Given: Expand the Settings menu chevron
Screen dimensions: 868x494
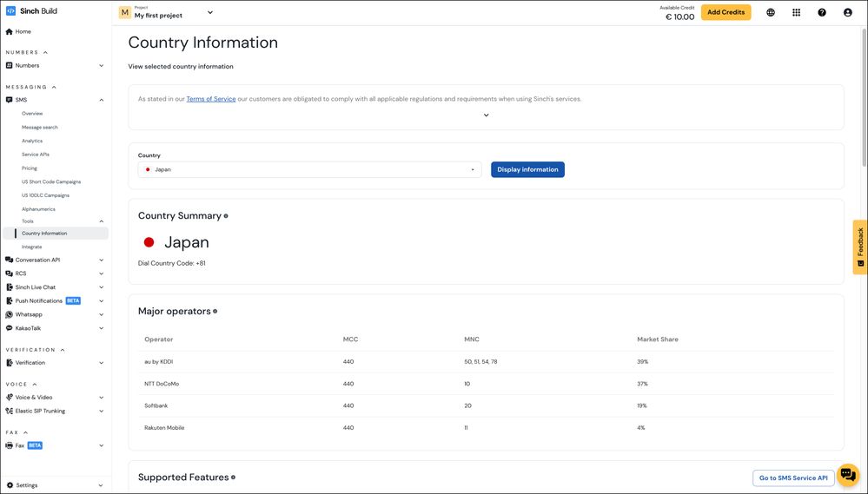Looking at the screenshot, I should (x=100, y=485).
